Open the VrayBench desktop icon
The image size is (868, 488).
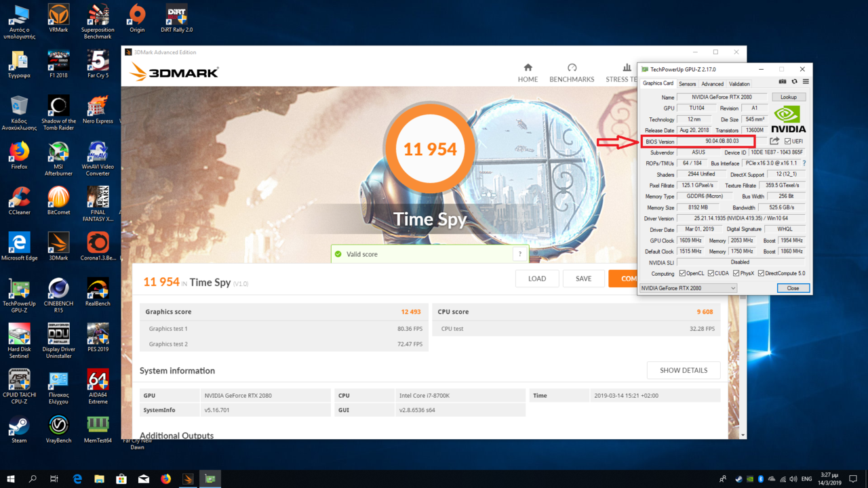point(58,428)
